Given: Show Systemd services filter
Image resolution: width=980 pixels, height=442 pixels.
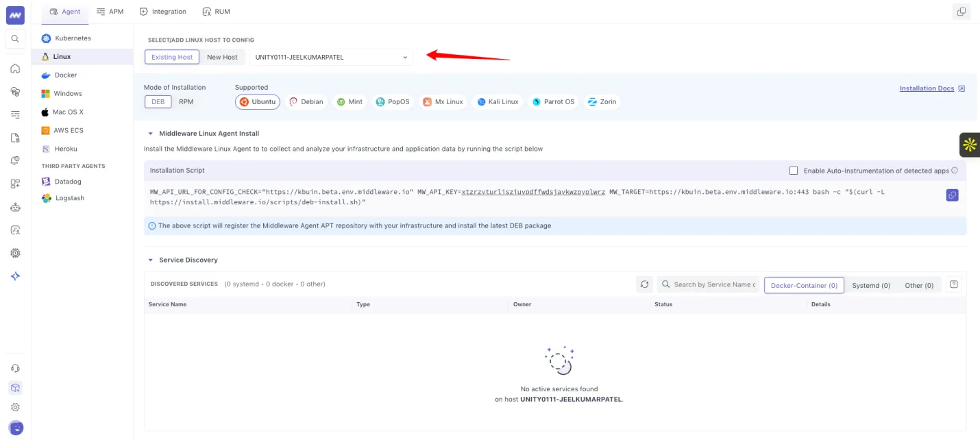Looking at the screenshot, I should click(871, 285).
